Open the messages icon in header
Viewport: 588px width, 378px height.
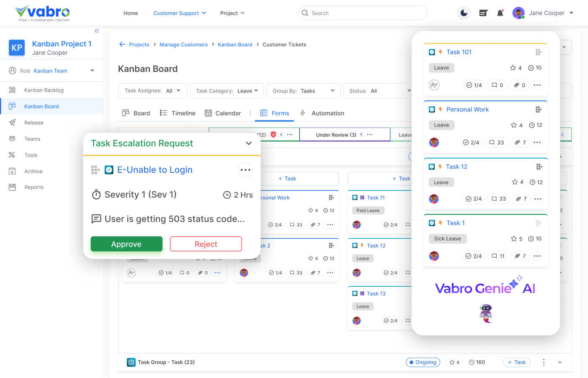[483, 13]
